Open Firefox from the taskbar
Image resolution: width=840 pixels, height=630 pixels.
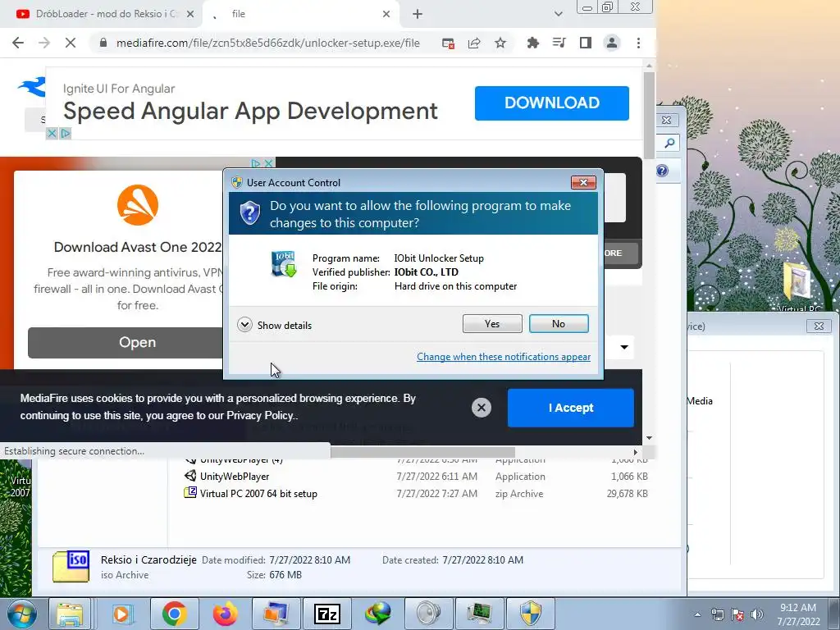tap(225, 614)
